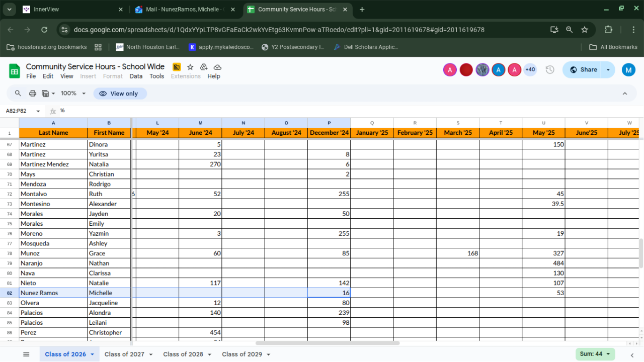The width and height of the screenshot is (644, 362).
Task: Click the add to Drive icon
Action: click(204, 67)
